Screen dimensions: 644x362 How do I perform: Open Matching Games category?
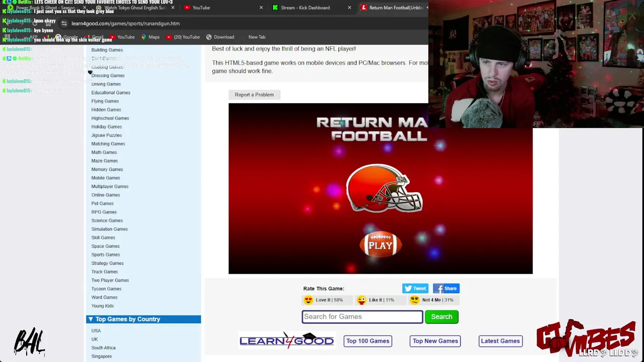coord(108,144)
